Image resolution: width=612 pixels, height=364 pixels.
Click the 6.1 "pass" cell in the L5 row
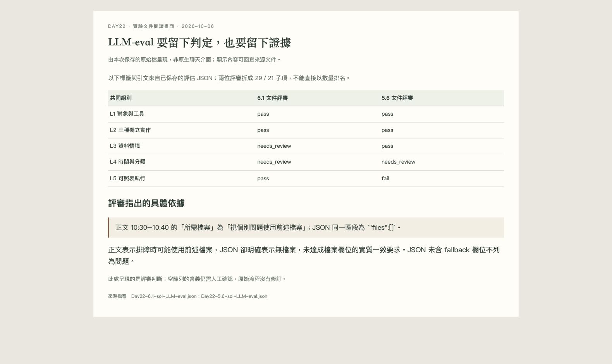click(263, 178)
